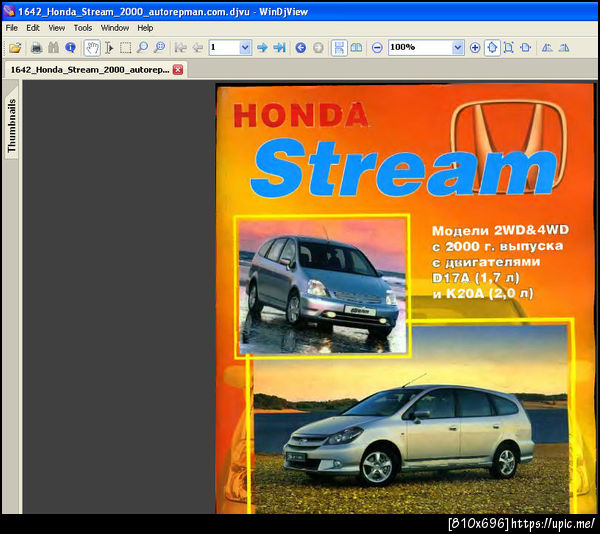This screenshot has width=600, height=534.
Task: Select the rectangle region selection tool
Action: pos(126,48)
